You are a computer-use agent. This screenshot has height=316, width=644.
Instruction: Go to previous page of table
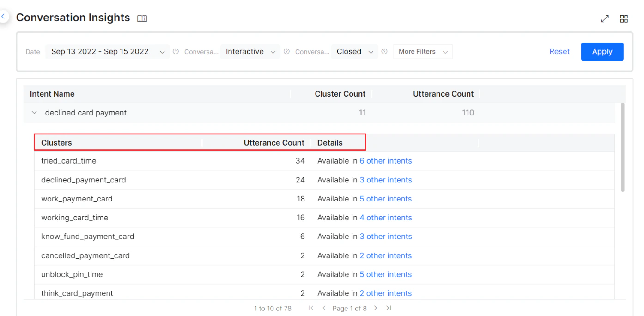(324, 308)
